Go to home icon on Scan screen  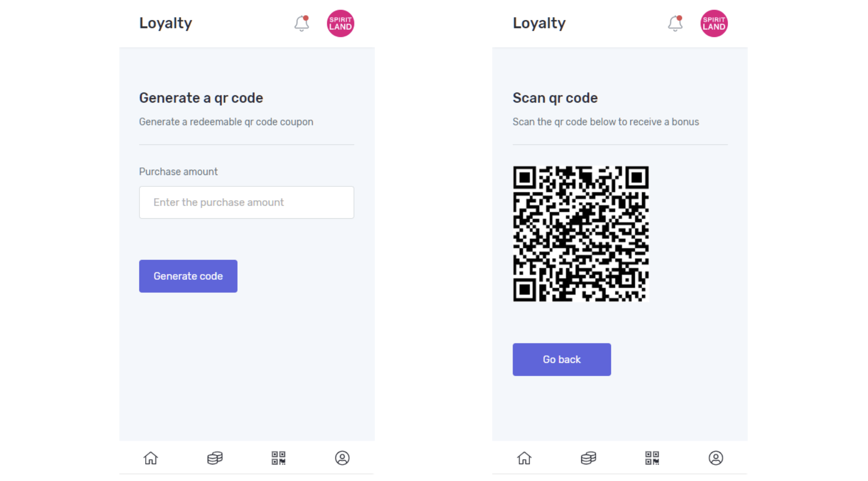point(524,458)
